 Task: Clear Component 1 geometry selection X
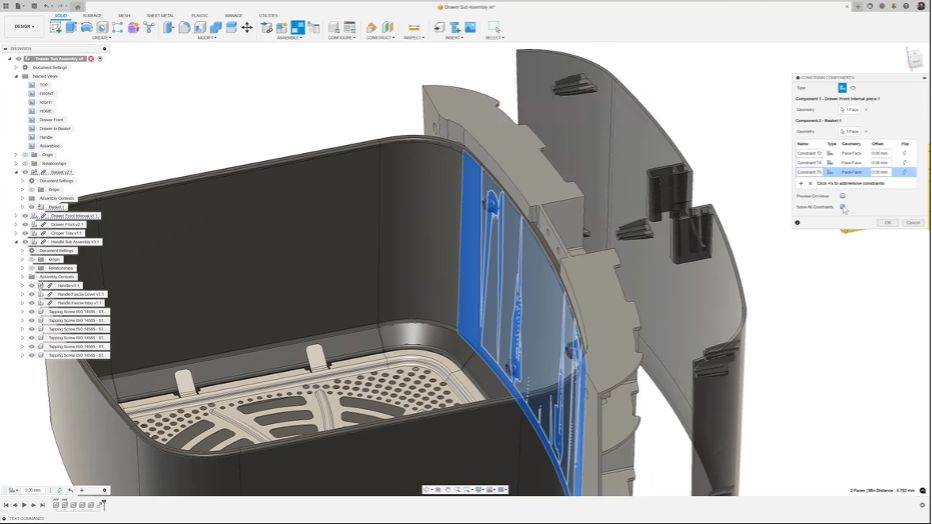(x=866, y=110)
